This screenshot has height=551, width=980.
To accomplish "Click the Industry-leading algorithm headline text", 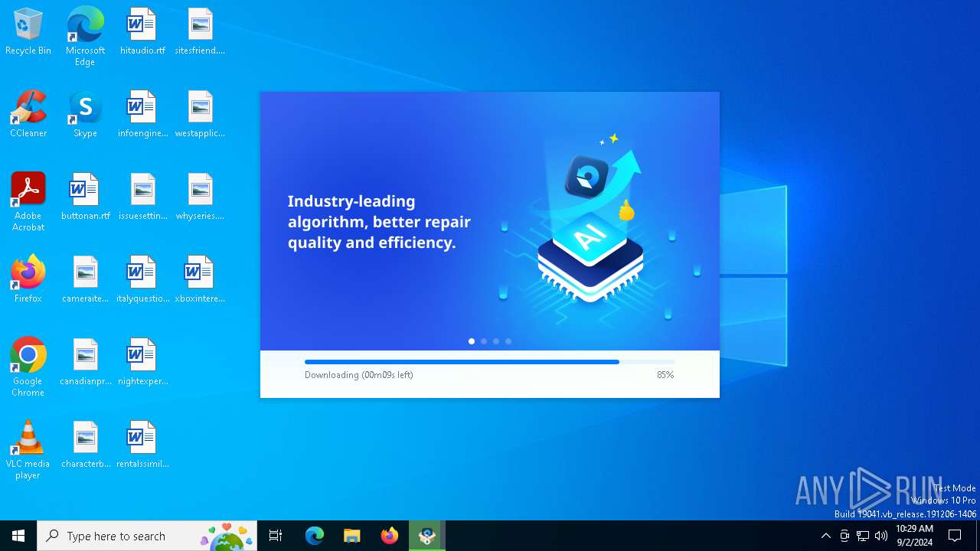I will click(379, 222).
